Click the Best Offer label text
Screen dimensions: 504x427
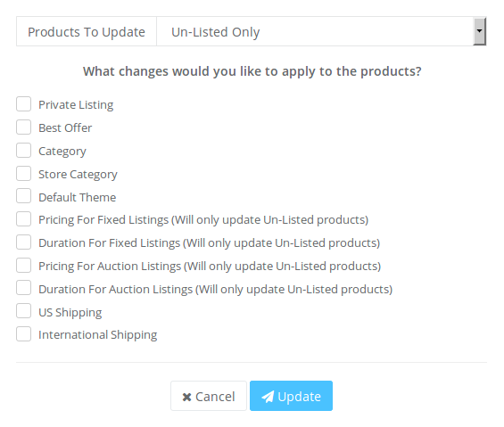(65, 127)
